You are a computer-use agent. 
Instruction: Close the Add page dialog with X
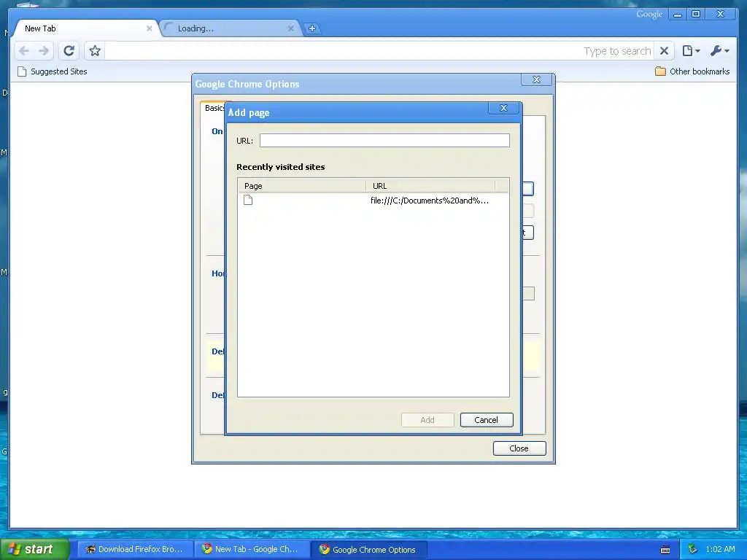point(503,108)
